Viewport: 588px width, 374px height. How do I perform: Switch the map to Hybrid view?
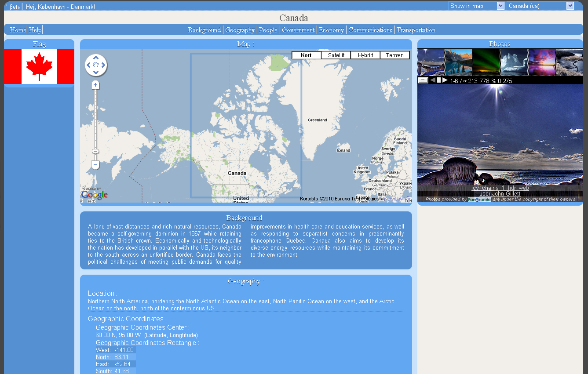pyautogui.click(x=365, y=55)
